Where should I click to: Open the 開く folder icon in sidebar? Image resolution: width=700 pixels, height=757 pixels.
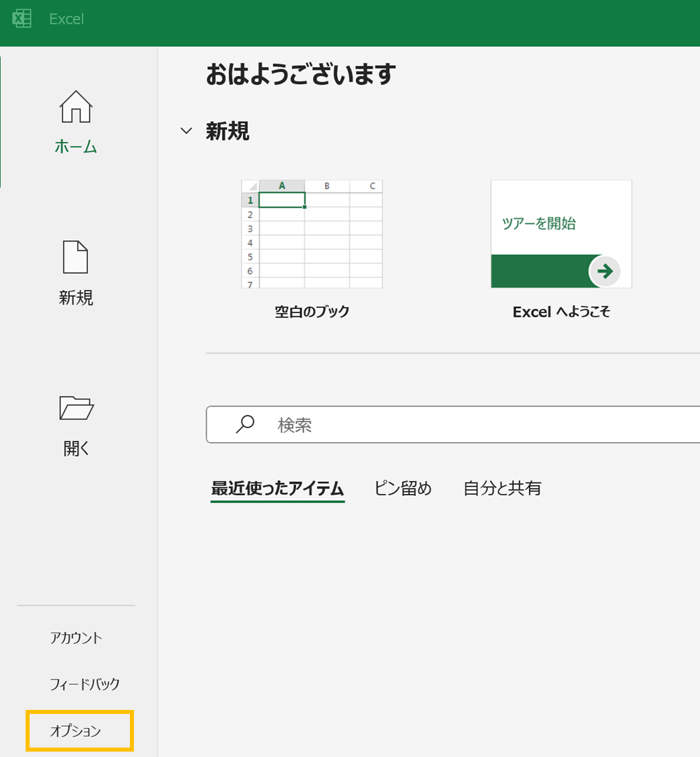point(76,408)
